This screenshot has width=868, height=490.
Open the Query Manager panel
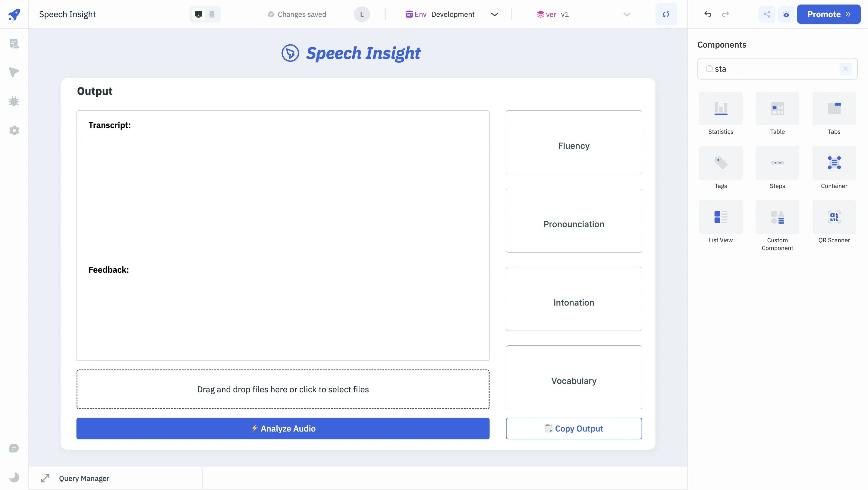84,478
